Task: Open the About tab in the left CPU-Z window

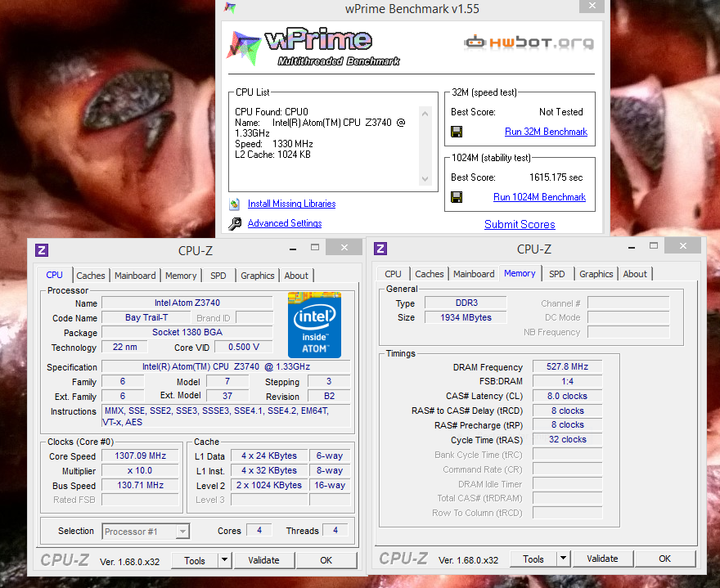Action: click(296, 276)
